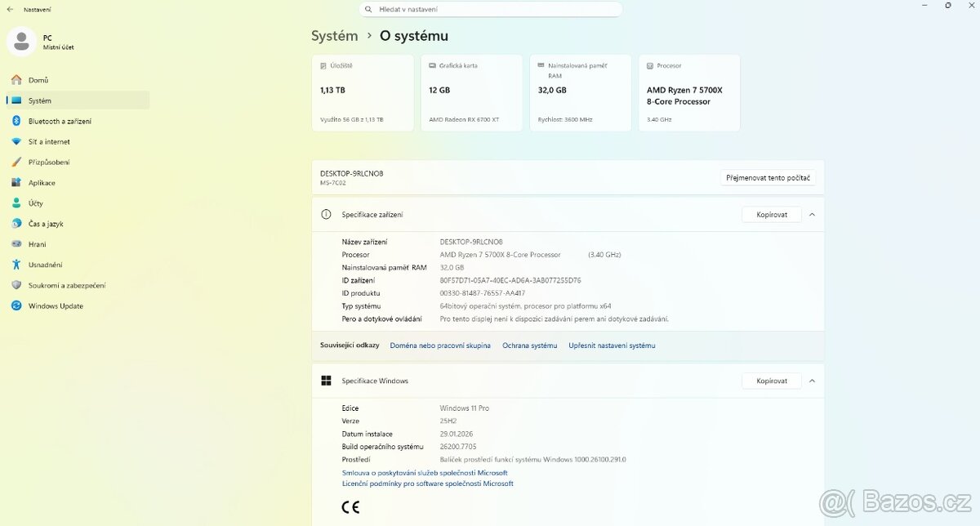Switch to the Systém breadcrumb

click(334, 36)
